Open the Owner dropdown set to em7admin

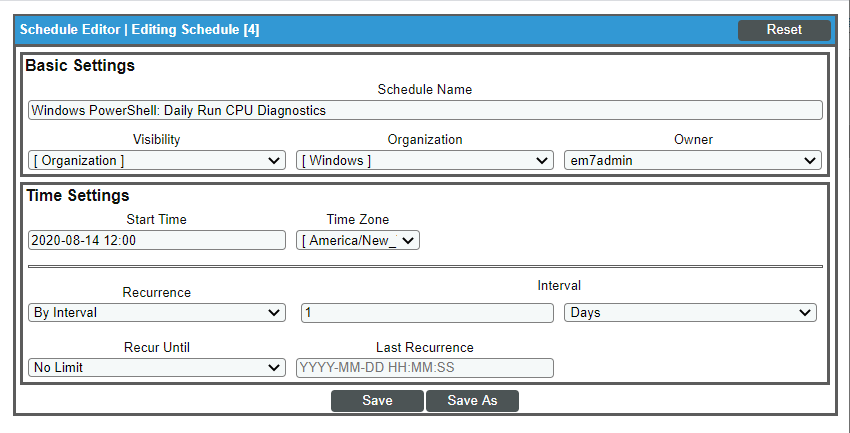tap(692, 161)
